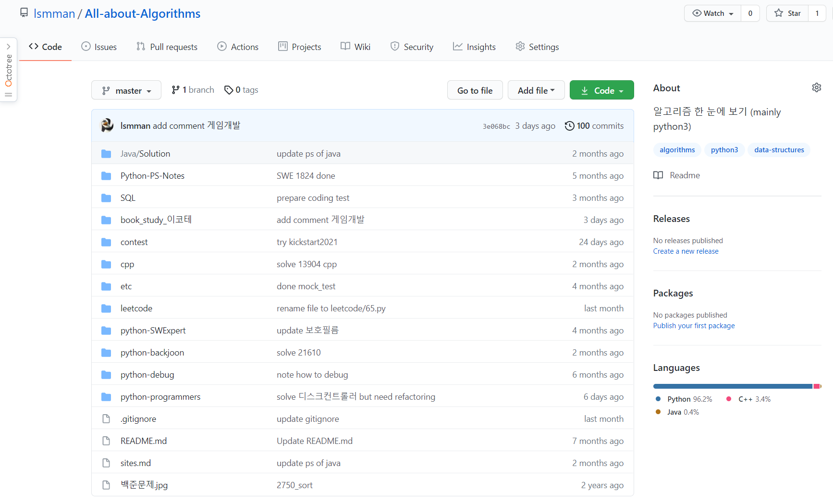Open commit 'solve 13904 cpp'

click(306, 264)
